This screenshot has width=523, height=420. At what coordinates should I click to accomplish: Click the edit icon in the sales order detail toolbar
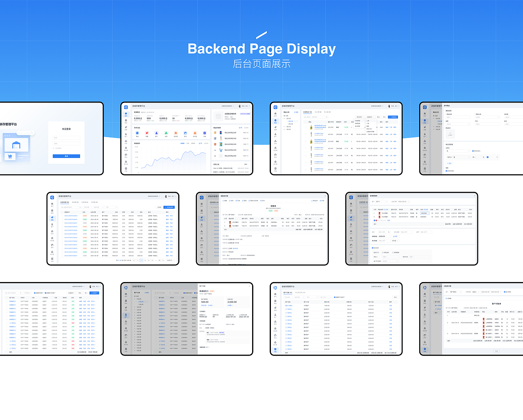(223, 201)
